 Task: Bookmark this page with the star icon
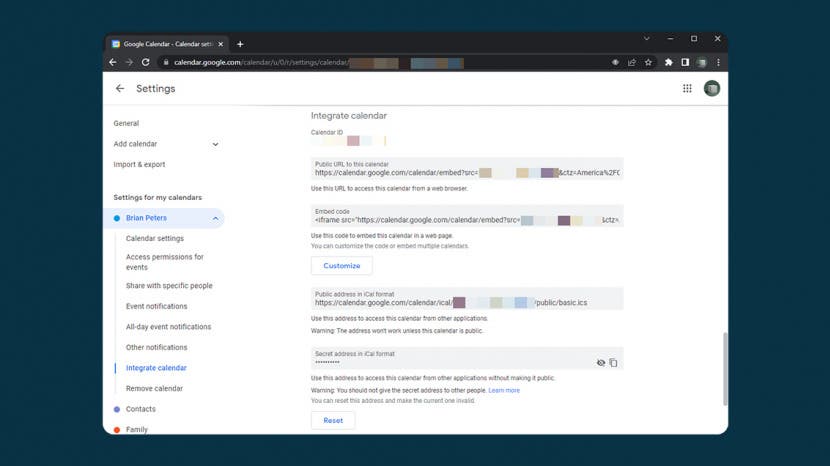648,62
